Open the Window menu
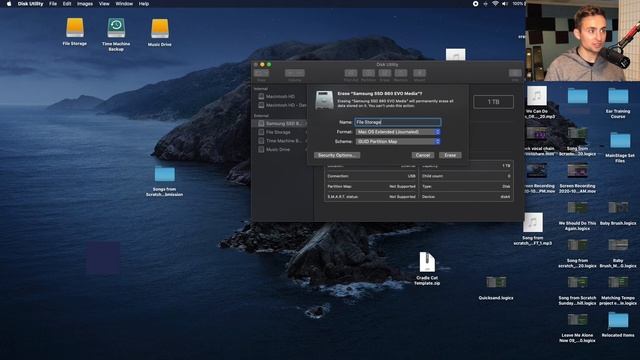The height and width of the screenshot is (360, 640). point(124,4)
